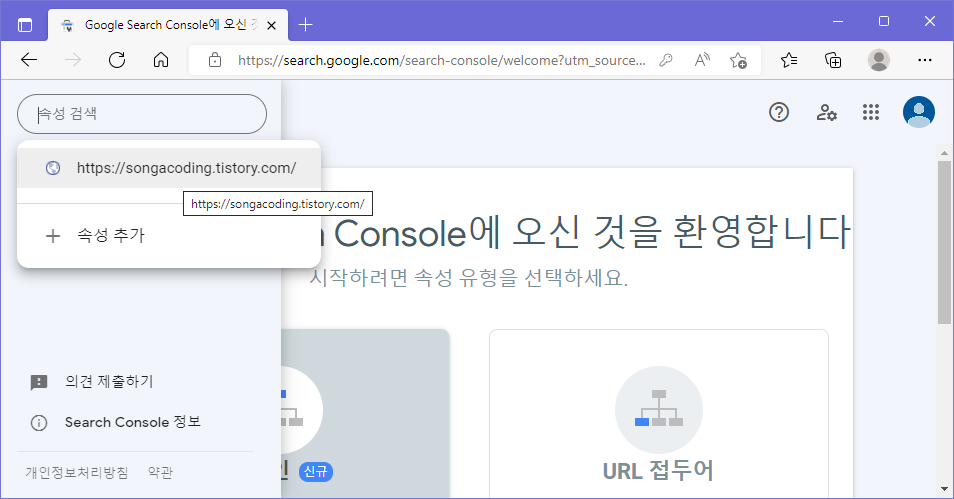
Task: Open 약관 link
Action: 161,473
